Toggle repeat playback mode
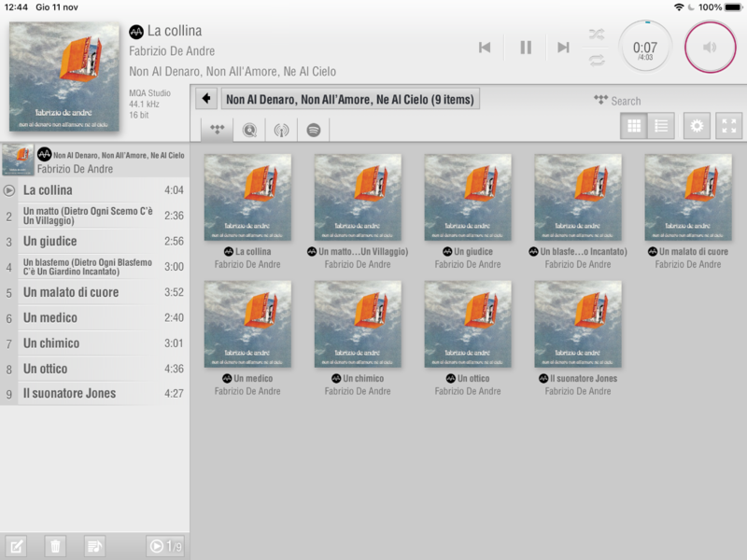 [597, 60]
